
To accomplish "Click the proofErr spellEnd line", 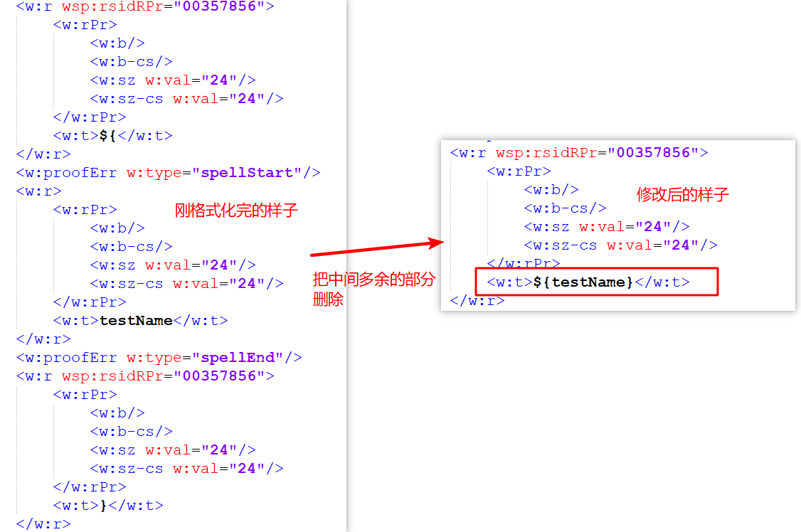I will tap(159, 358).
